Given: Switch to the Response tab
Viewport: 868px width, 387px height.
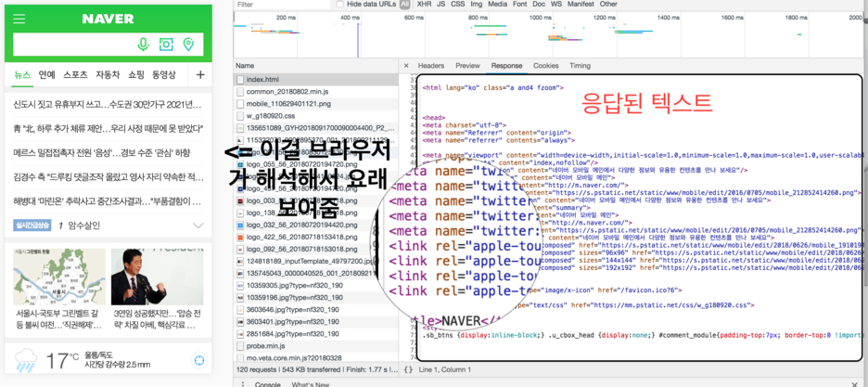Looking at the screenshot, I should [x=506, y=65].
